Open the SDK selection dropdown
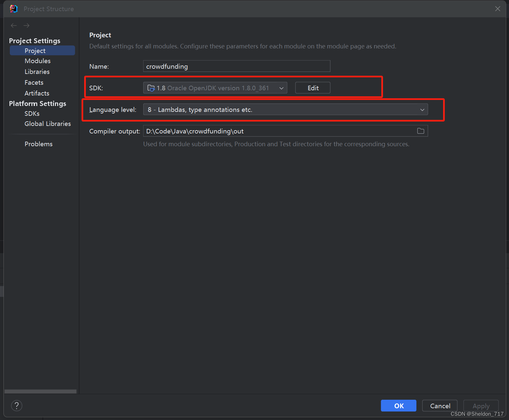509x420 pixels. [281, 88]
